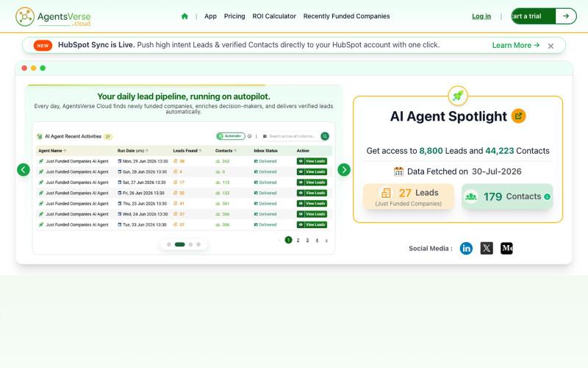Open the LinkedIn social media page
The height and width of the screenshot is (368, 588).
466,248
